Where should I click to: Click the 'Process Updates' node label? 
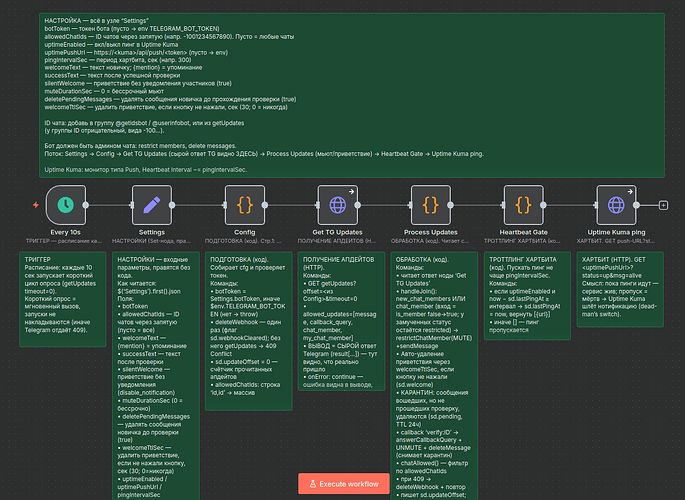pyautogui.click(x=430, y=232)
